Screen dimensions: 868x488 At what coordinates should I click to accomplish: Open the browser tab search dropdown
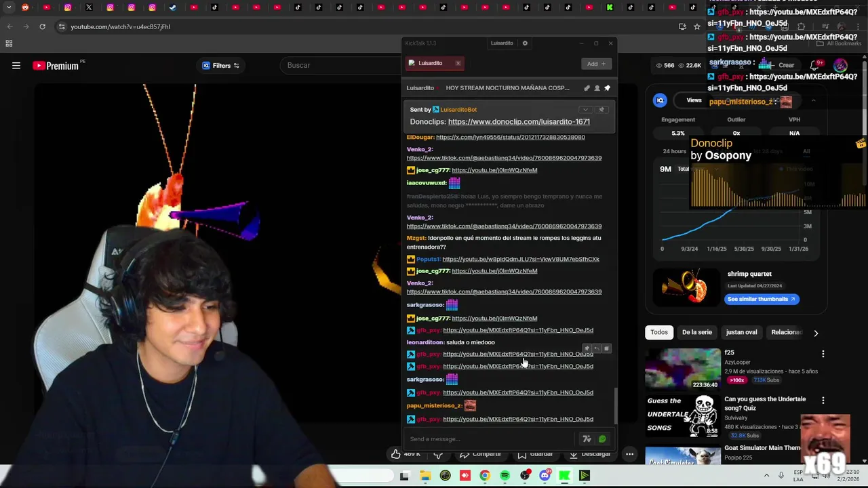9,7
